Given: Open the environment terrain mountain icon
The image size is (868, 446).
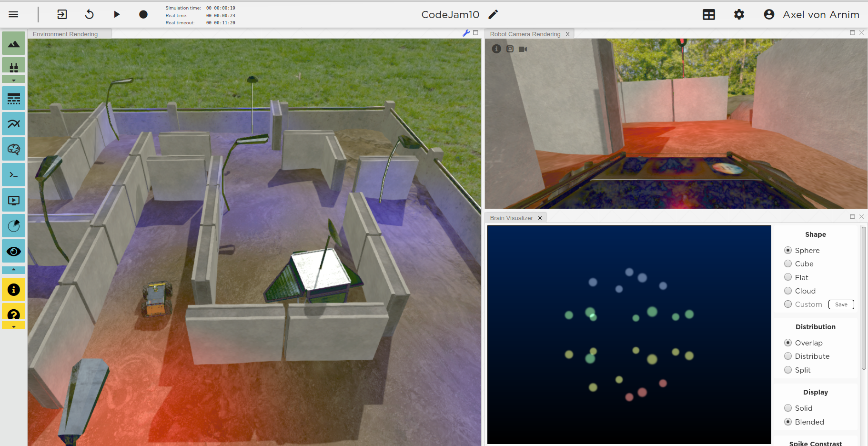Looking at the screenshot, I should [14, 44].
